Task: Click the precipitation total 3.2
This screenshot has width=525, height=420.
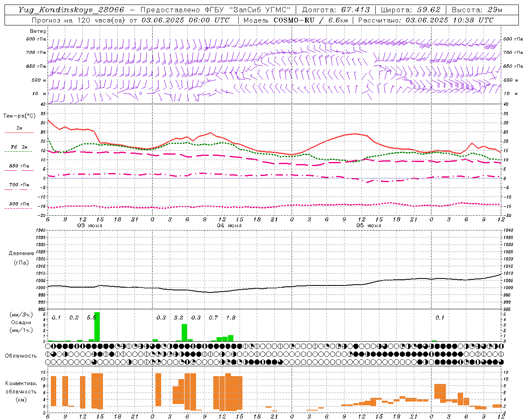Action: tap(178, 317)
